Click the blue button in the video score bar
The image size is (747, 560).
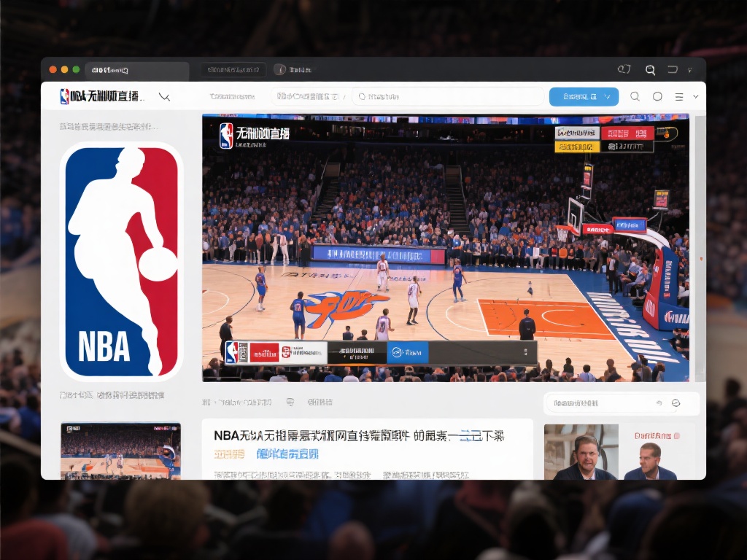[x=407, y=352]
